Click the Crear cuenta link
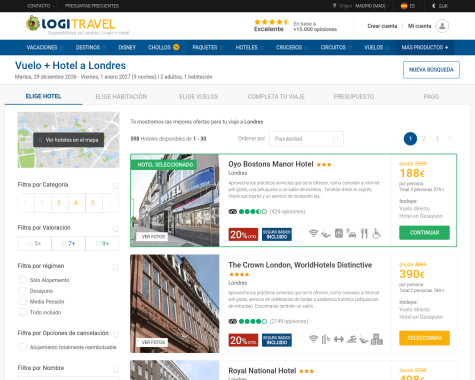 pyautogui.click(x=382, y=26)
